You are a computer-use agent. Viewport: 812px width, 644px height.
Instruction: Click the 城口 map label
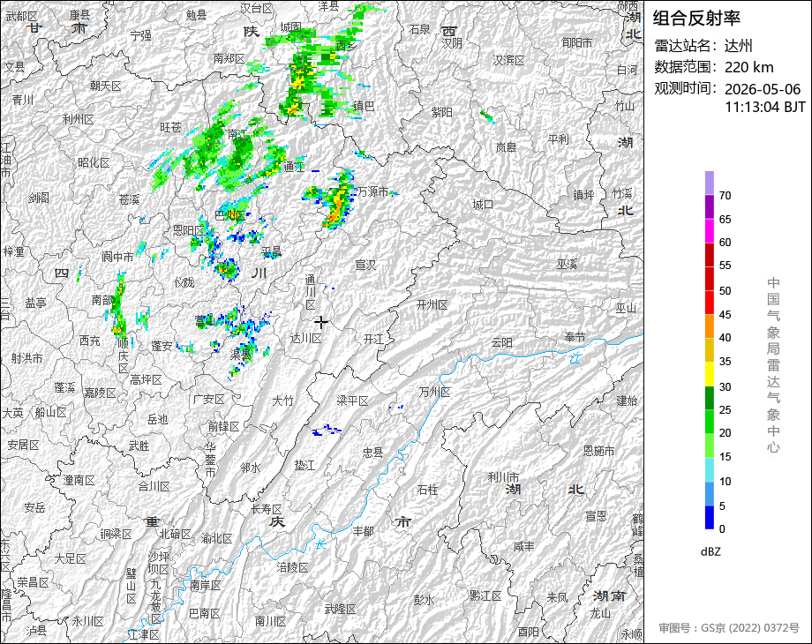[x=483, y=205]
